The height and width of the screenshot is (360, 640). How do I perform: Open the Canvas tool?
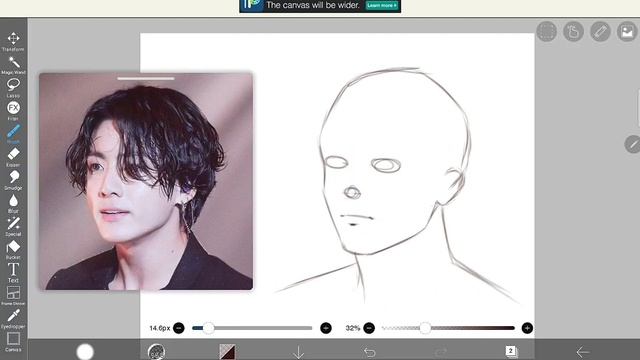pyautogui.click(x=13, y=342)
